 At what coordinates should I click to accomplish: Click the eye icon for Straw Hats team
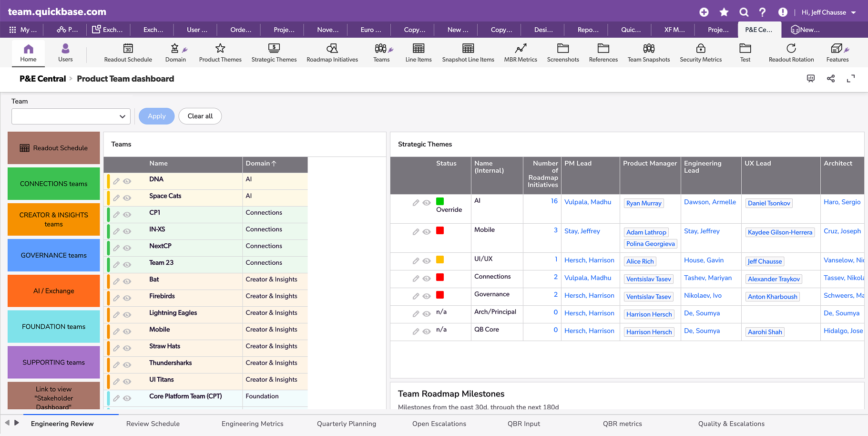pos(127,348)
